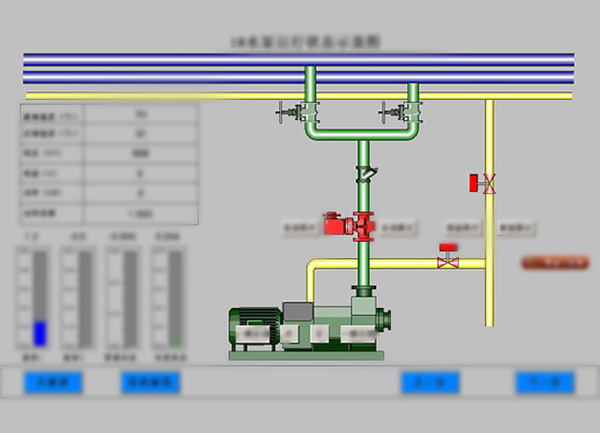Click the first value cell in data table
This screenshot has height=433, width=600.
tap(140, 114)
